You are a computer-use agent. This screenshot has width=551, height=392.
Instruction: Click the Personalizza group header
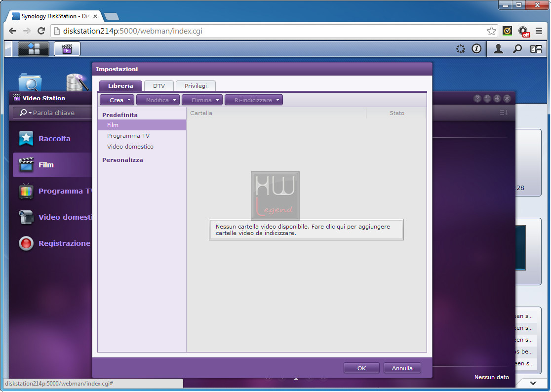[x=122, y=160]
